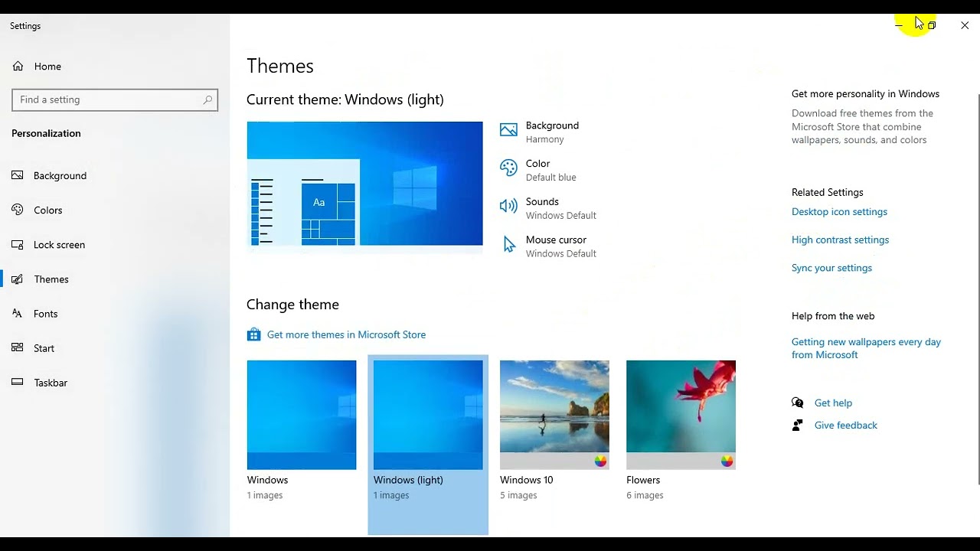Click the 6 images text under Flowers
980x551 pixels.
coord(645,495)
